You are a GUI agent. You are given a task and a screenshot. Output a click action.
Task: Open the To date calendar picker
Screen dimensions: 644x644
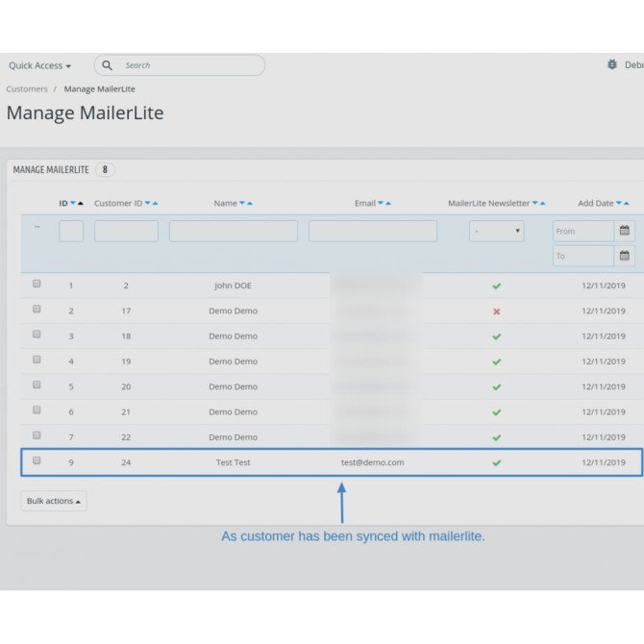(x=624, y=256)
